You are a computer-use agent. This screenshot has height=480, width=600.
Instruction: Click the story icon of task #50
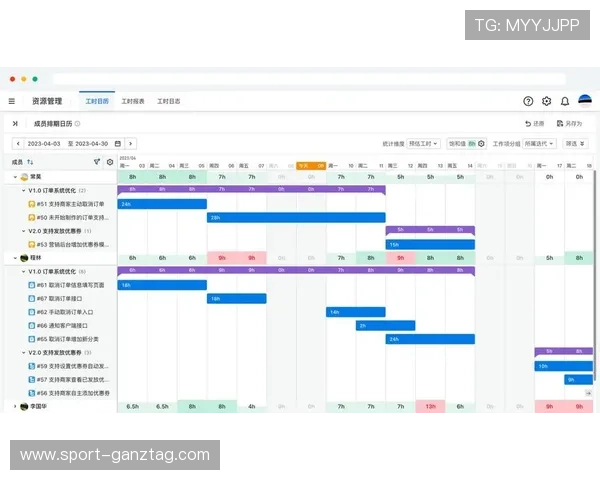point(32,217)
